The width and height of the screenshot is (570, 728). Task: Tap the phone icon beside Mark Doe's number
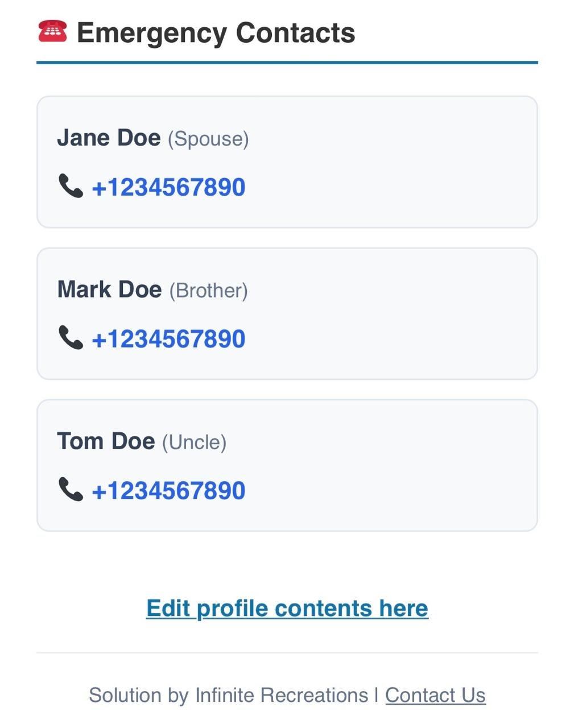pyautogui.click(x=71, y=337)
